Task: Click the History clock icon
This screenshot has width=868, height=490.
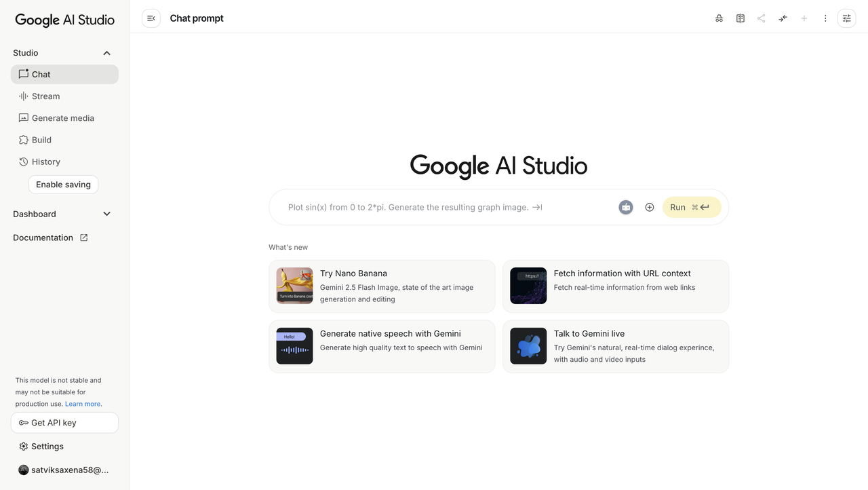Action: [24, 162]
